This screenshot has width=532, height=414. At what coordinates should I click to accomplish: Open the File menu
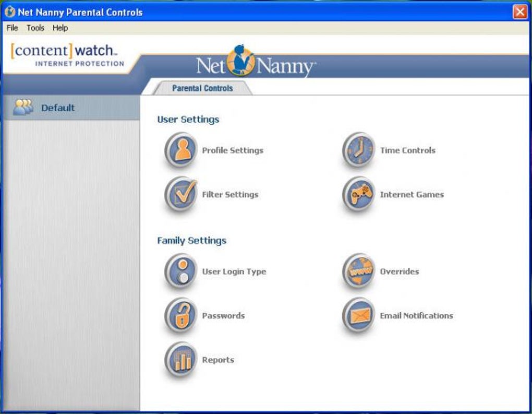(12, 28)
